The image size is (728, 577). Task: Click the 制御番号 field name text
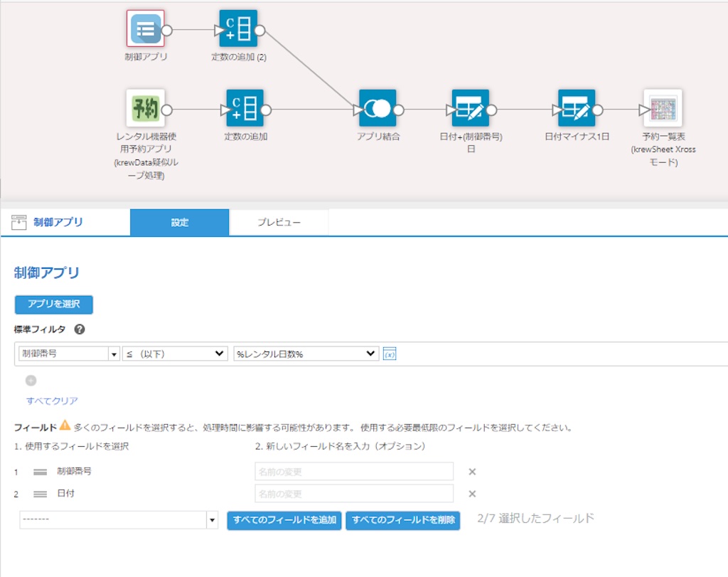(74, 471)
